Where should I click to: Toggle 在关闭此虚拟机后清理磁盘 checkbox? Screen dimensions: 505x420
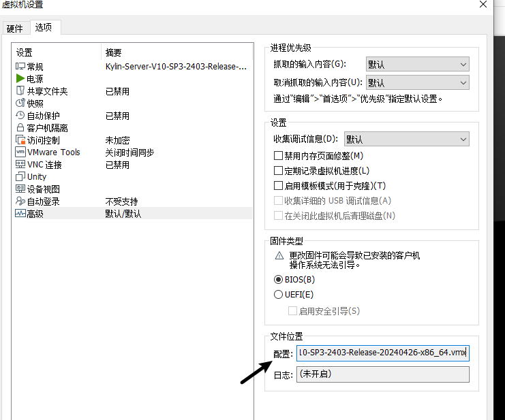pos(278,216)
